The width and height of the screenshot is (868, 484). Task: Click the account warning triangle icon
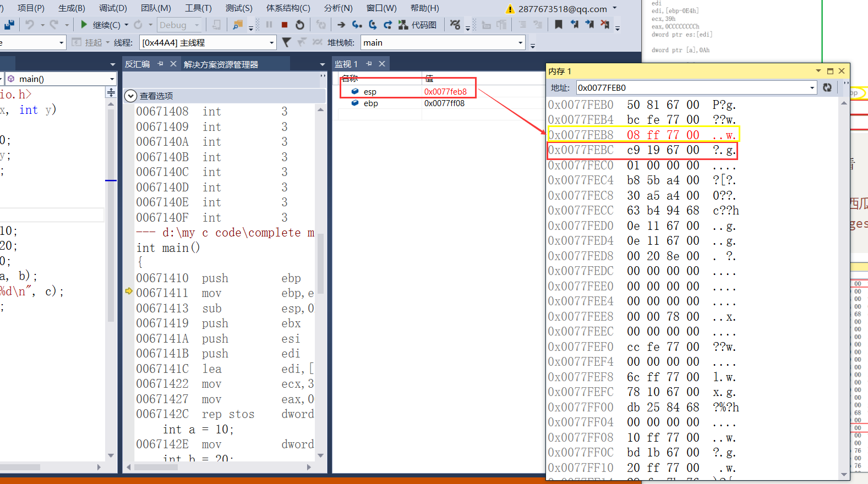click(510, 9)
